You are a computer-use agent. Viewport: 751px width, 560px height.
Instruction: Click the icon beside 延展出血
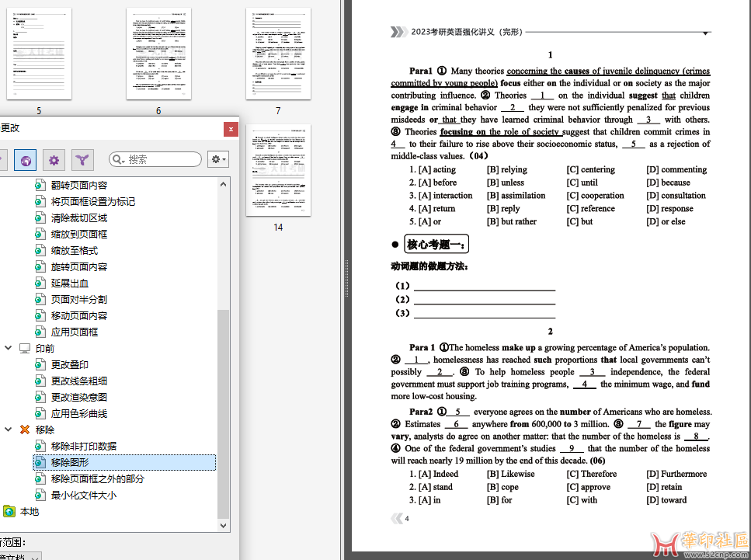point(40,283)
